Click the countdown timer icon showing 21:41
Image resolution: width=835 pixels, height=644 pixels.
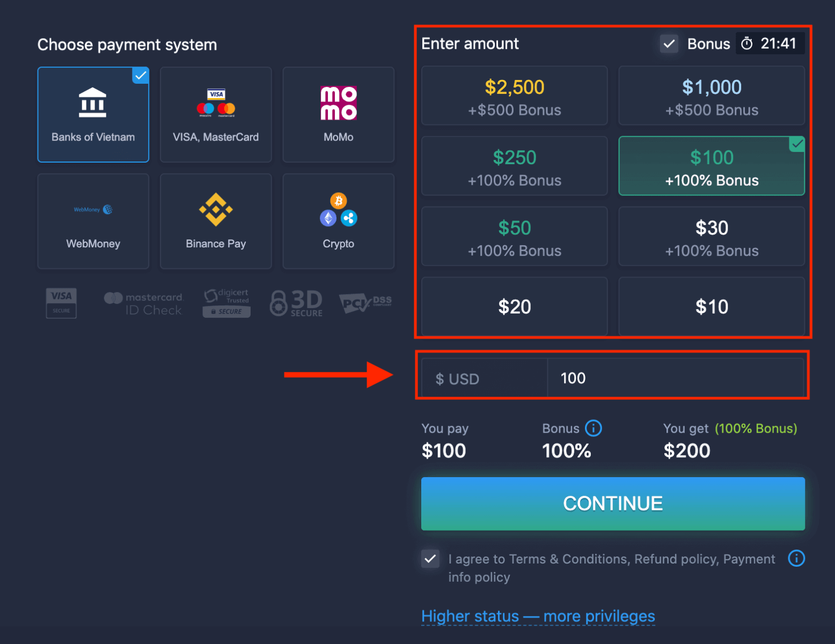point(746,43)
